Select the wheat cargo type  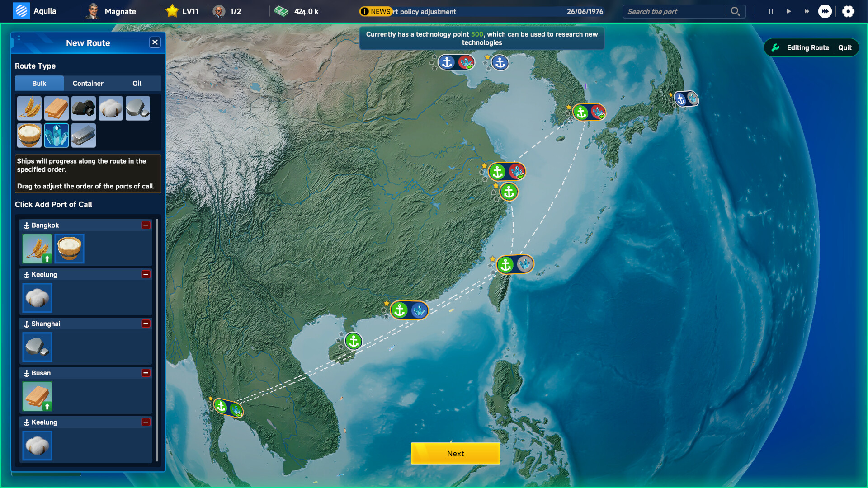[29, 108]
